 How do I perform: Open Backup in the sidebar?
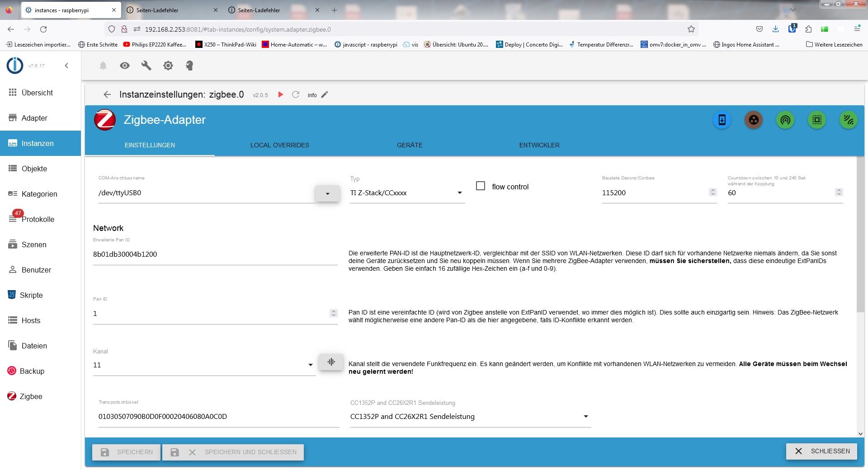[41, 371]
